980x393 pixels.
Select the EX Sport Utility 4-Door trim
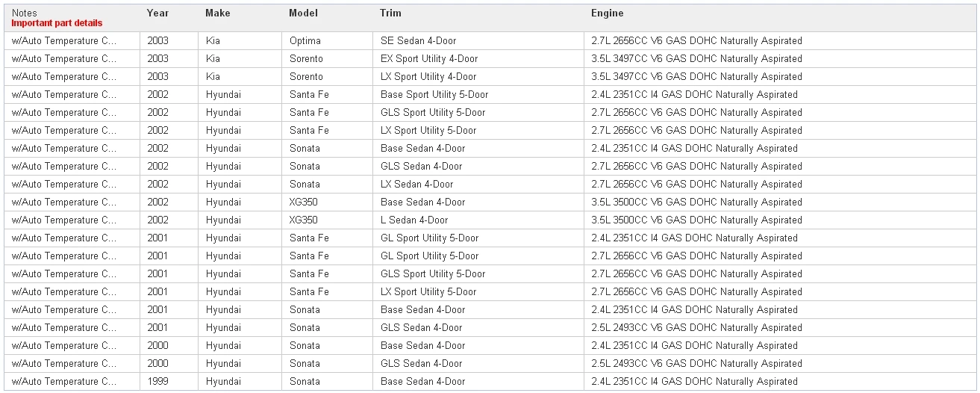[429, 59]
